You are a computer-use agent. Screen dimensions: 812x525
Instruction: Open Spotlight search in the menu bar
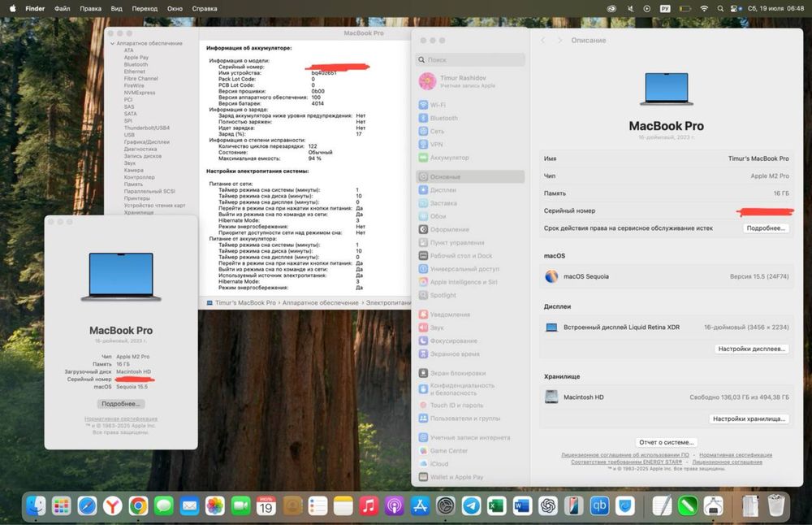[720, 8]
